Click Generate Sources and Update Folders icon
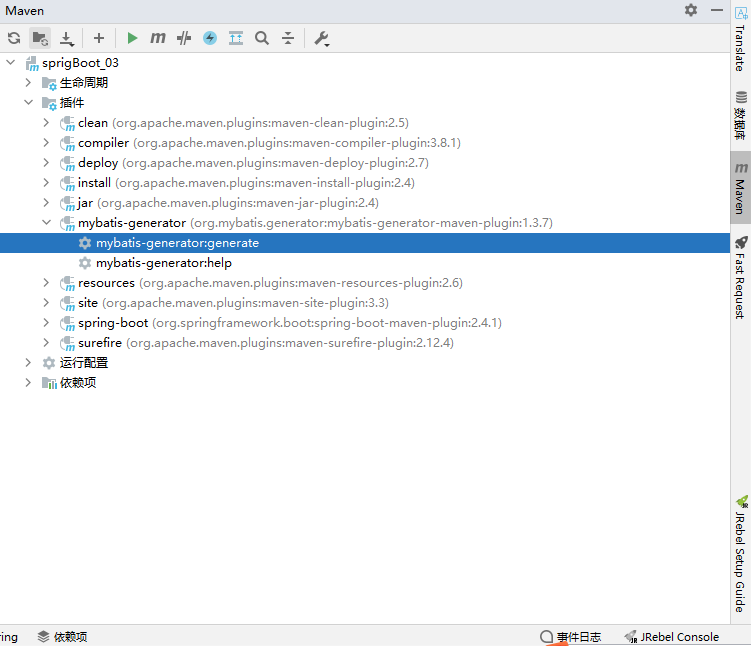751x646 pixels. point(40,38)
